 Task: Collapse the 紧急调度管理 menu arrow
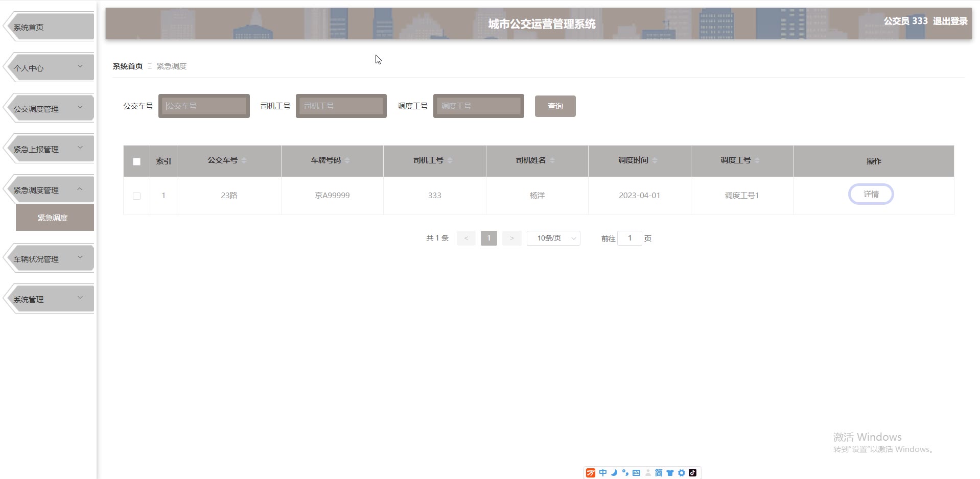click(x=80, y=189)
